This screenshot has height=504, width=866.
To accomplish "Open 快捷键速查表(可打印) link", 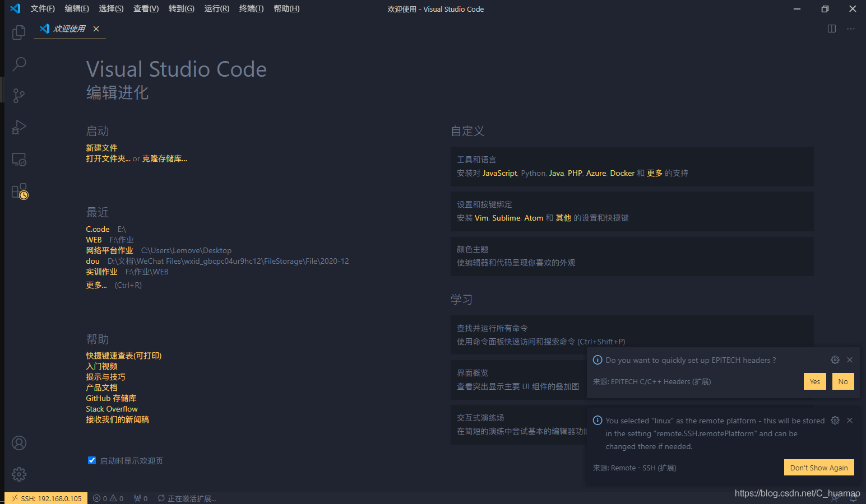I will coord(123,356).
